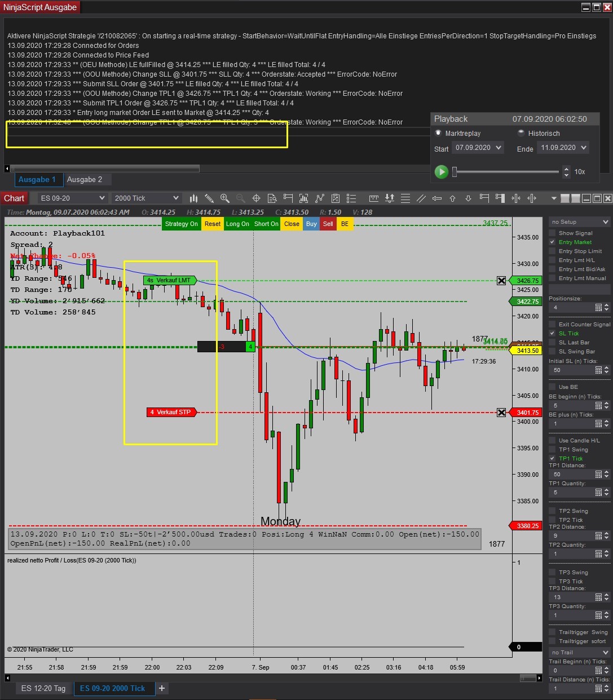The image size is (613, 700).
Task: Activate the zoom in magnifier icon
Action: (225, 198)
